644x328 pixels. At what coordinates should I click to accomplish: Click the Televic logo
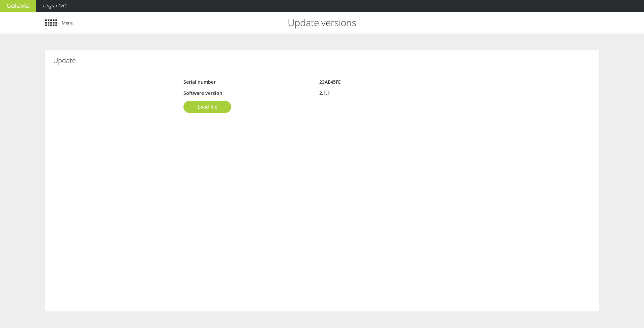[18, 6]
